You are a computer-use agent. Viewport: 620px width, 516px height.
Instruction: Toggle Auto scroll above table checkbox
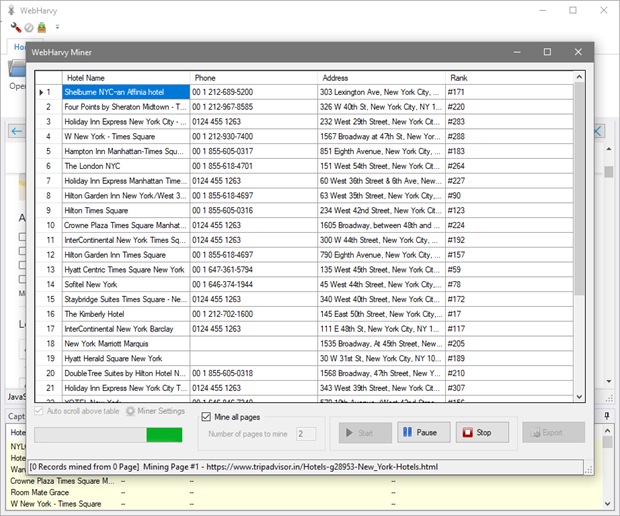40,411
